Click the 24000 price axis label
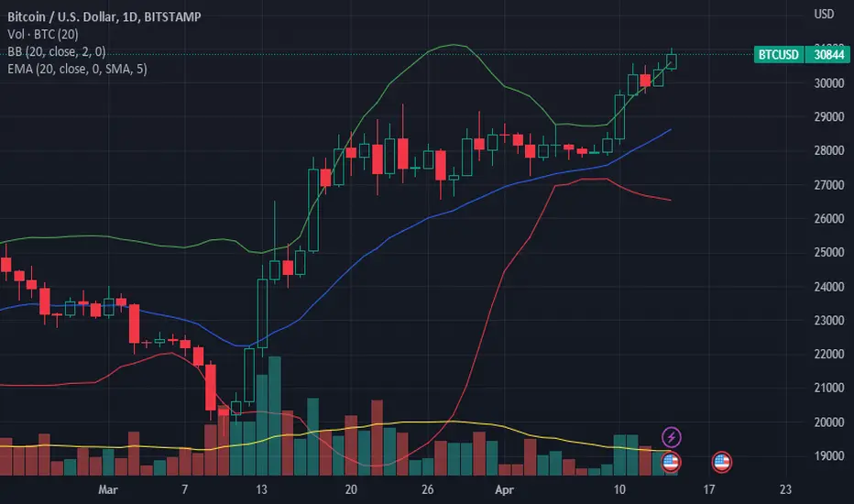Viewport: 854px width, 504px height. click(x=828, y=287)
